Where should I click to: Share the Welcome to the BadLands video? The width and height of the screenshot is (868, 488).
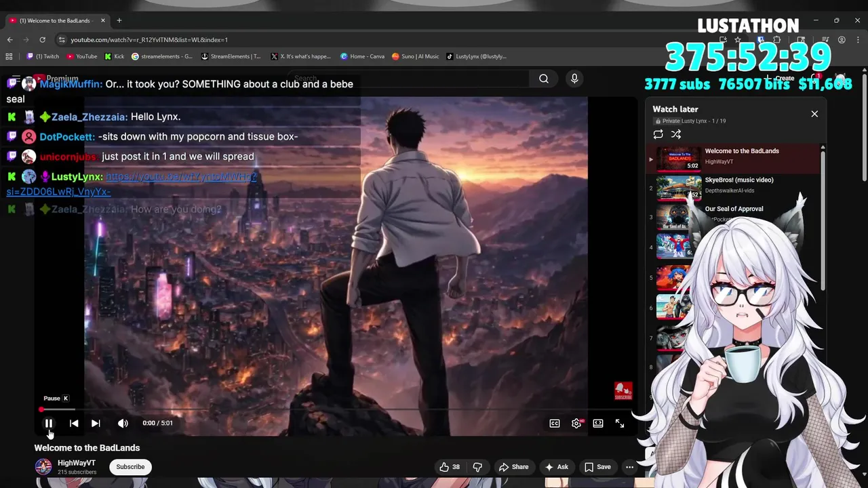[x=513, y=467]
